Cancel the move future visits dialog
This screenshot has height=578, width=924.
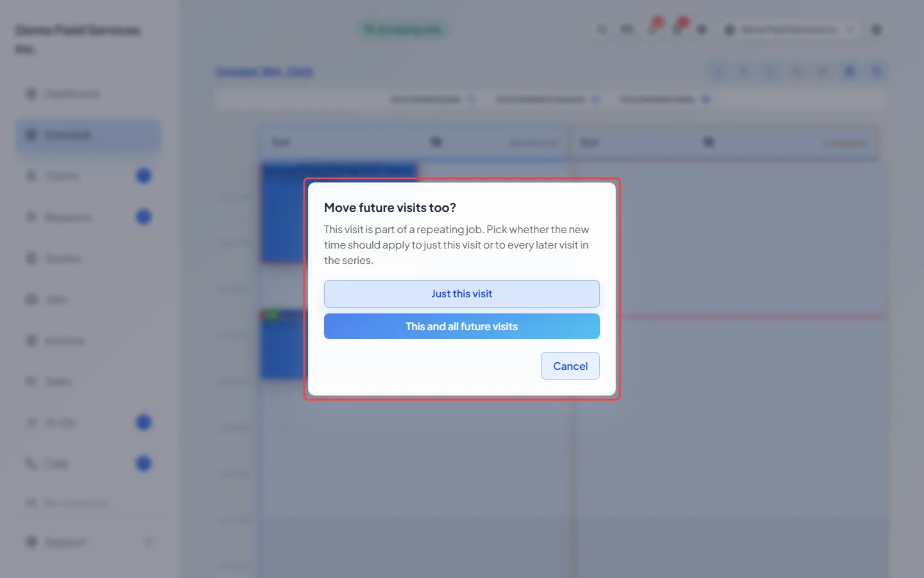570,366
